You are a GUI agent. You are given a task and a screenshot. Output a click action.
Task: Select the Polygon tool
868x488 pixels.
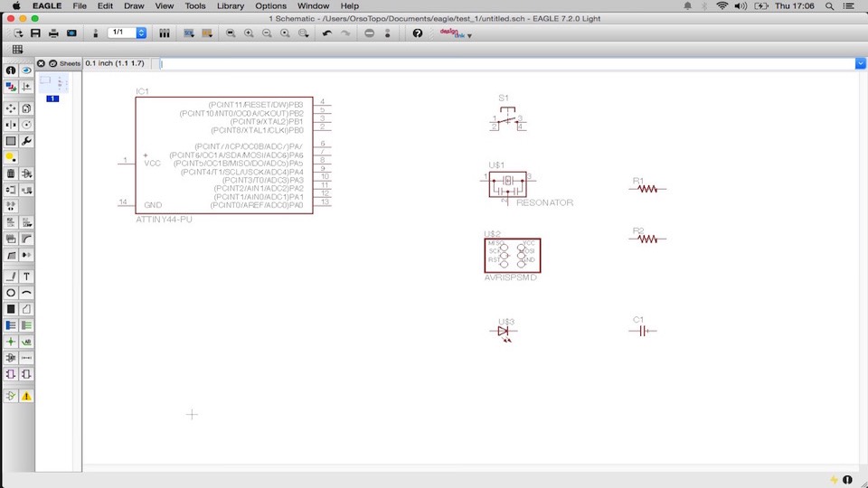(26, 309)
